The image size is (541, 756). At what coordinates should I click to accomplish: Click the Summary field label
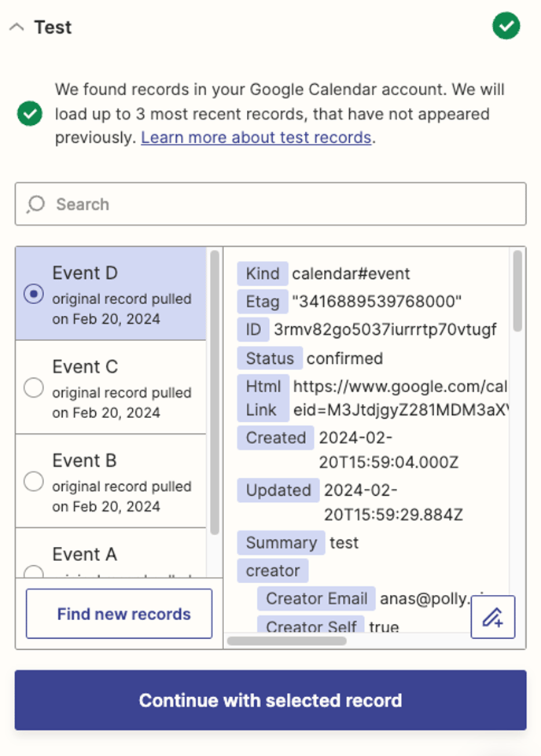[x=281, y=543]
